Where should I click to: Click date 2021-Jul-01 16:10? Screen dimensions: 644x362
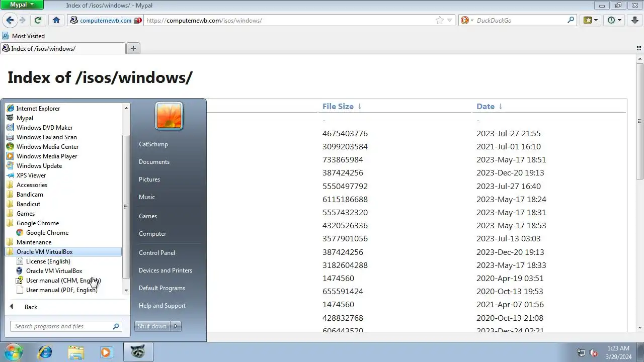pyautogui.click(x=509, y=147)
